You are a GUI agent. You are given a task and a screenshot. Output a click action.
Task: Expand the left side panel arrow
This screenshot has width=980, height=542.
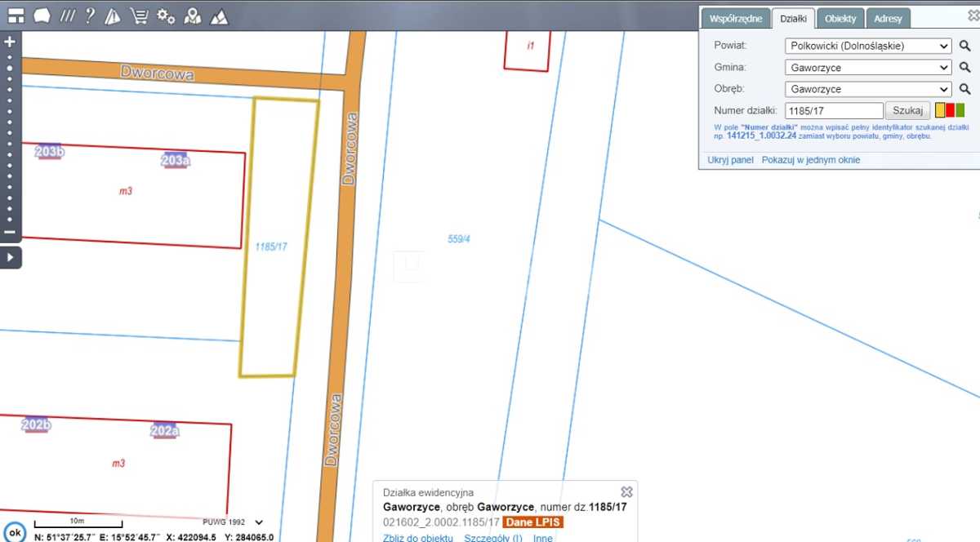(11, 257)
